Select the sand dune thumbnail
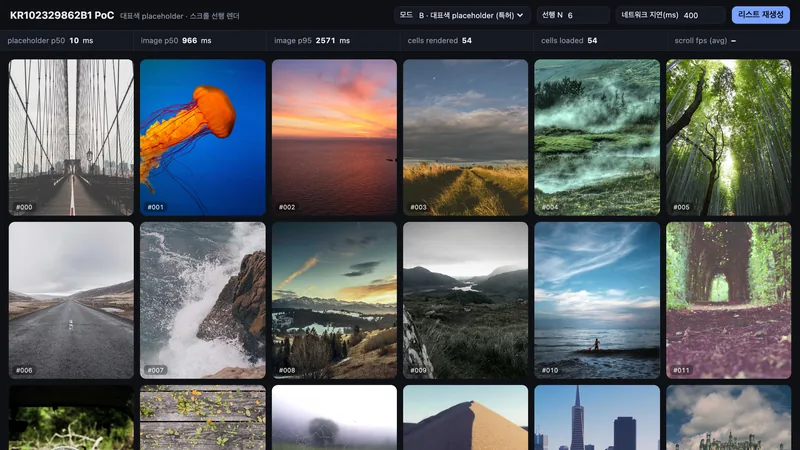Image resolution: width=800 pixels, height=450 pixels. (x=465, y=417)
